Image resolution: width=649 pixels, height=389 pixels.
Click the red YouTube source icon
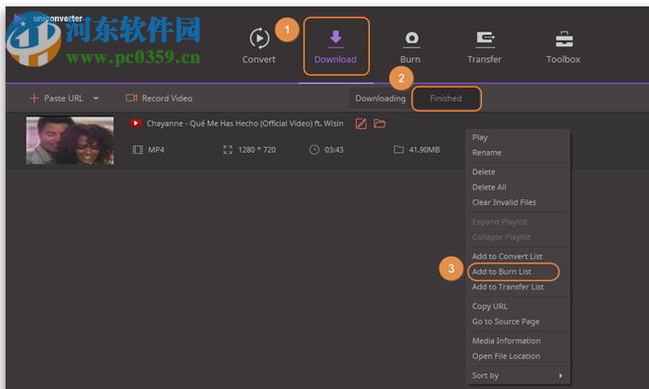pyautogui.click(x=135, y=123)
